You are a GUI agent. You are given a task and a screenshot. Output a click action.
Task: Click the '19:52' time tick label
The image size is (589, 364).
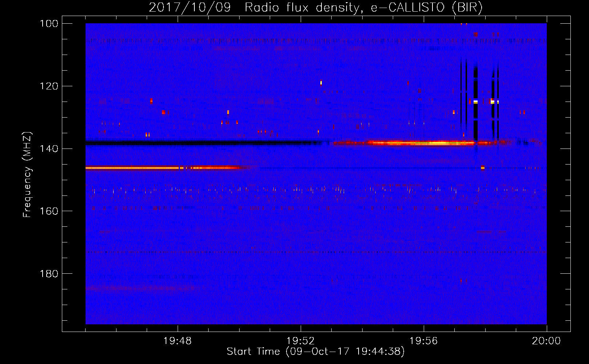point(301,341)
